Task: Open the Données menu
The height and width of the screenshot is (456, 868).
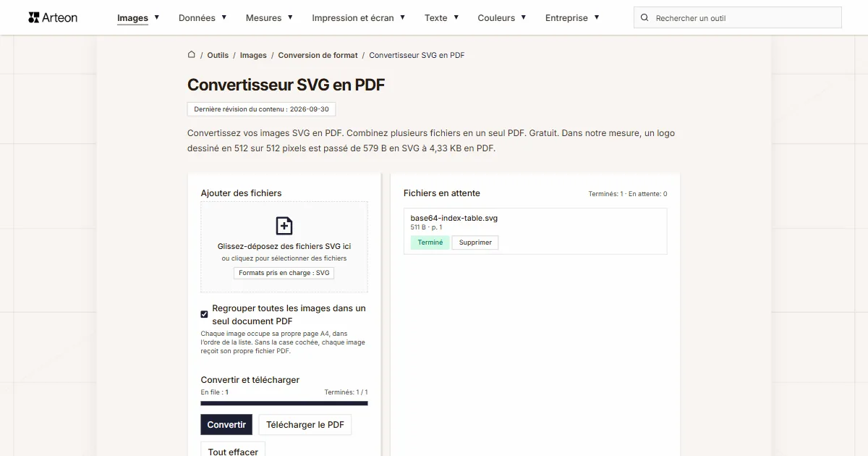Action: coord(197,18)
